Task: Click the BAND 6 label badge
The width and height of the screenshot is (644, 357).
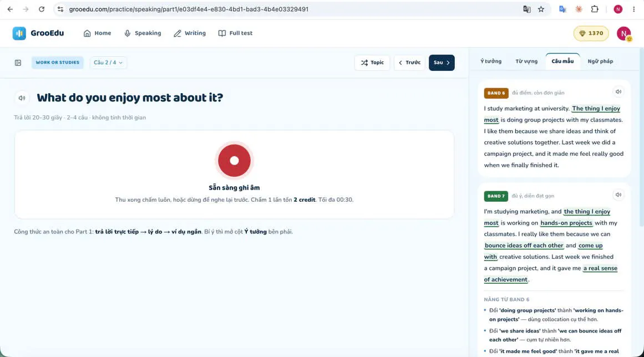Action: 496,93
